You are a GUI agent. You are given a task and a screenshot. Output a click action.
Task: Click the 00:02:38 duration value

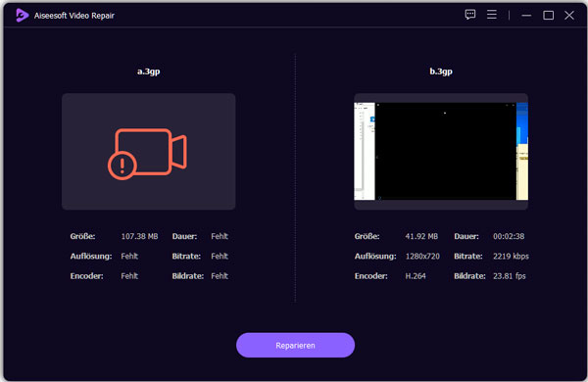pyautogui.click(x=509, y=237)
